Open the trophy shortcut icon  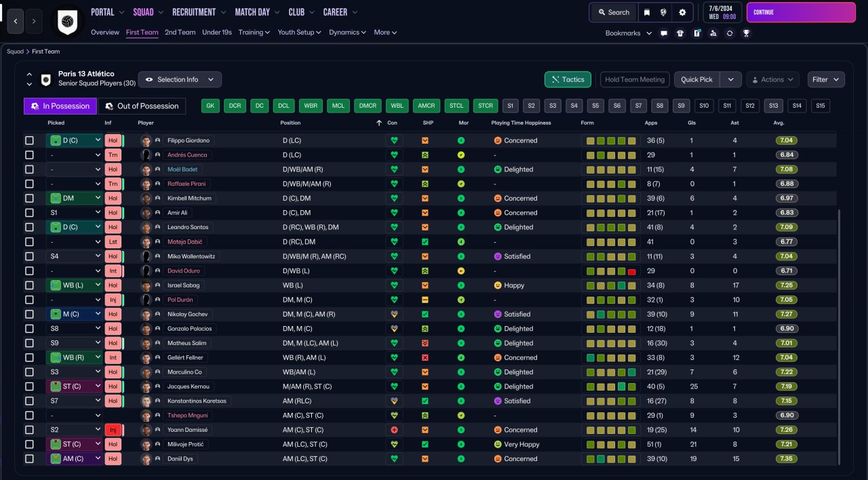(746, 33)
